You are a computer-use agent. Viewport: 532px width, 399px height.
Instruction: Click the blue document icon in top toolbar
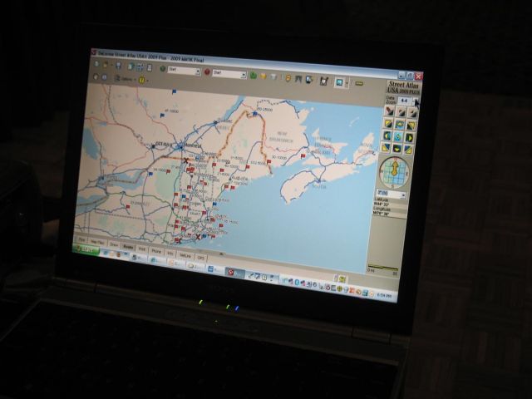point(131,66)
